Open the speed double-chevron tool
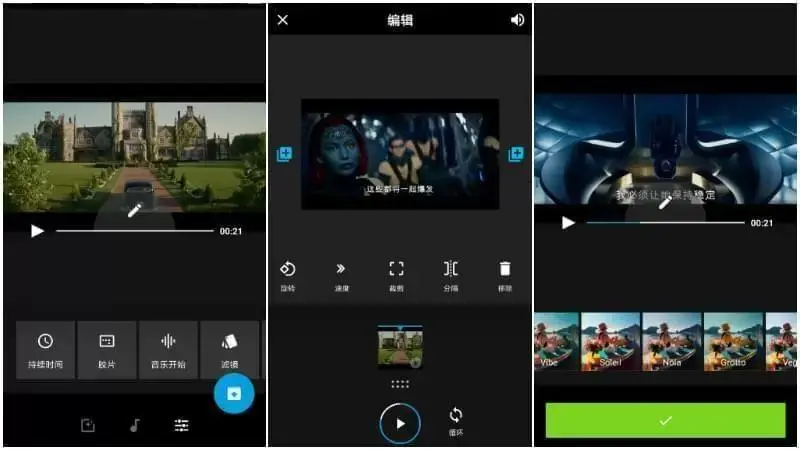The height and width of the screenshot is (450, 800). (341, 276)
